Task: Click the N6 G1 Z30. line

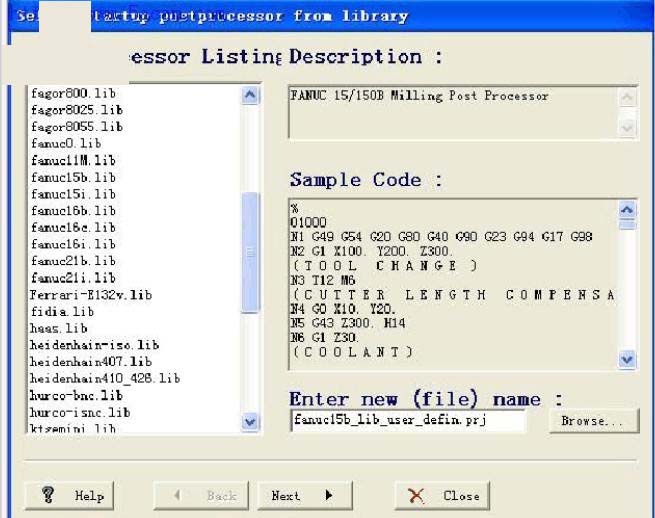Action: pyautogui.click(x=325, y=337)
